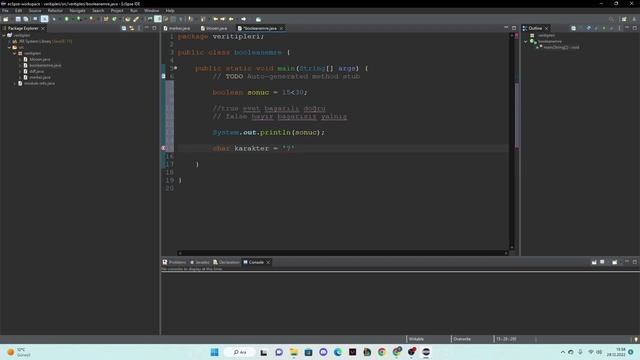Maximize the editor area

point(514,28)
